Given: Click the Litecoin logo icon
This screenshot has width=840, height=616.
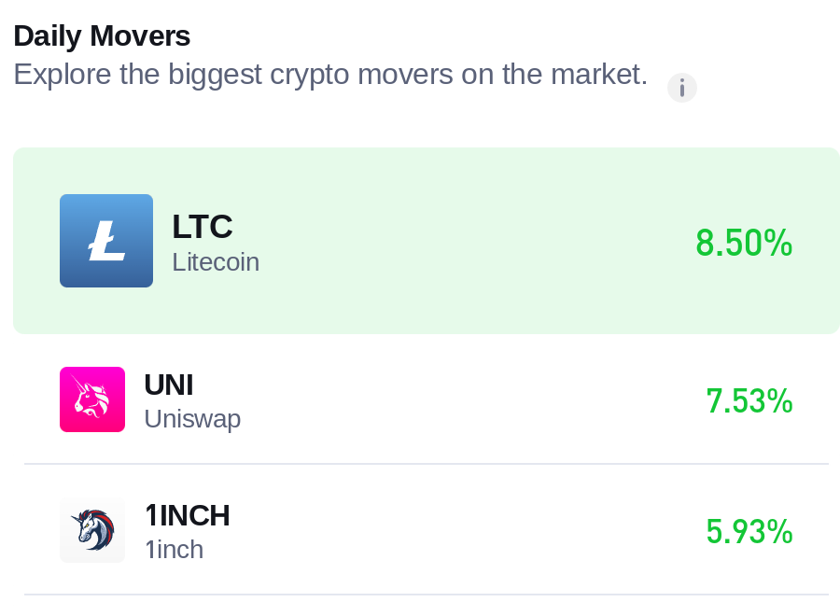Looking at the screenshot, I should point(106,241).
